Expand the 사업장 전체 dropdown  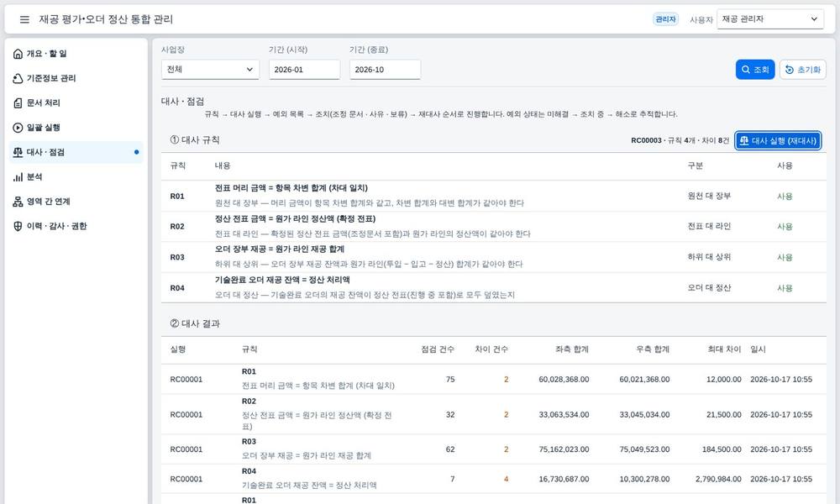[x=210, y=70]
